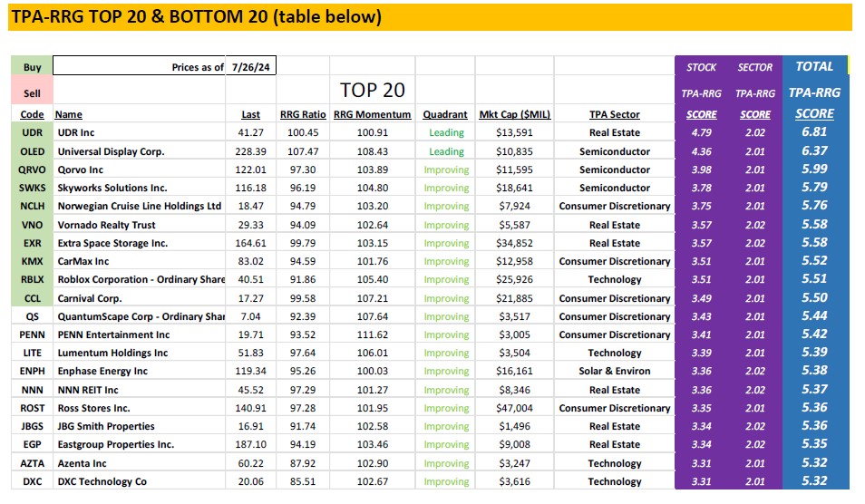Click UDR's Leading quadrant cell
Viewport: 865px width, 504px height.
446,132
